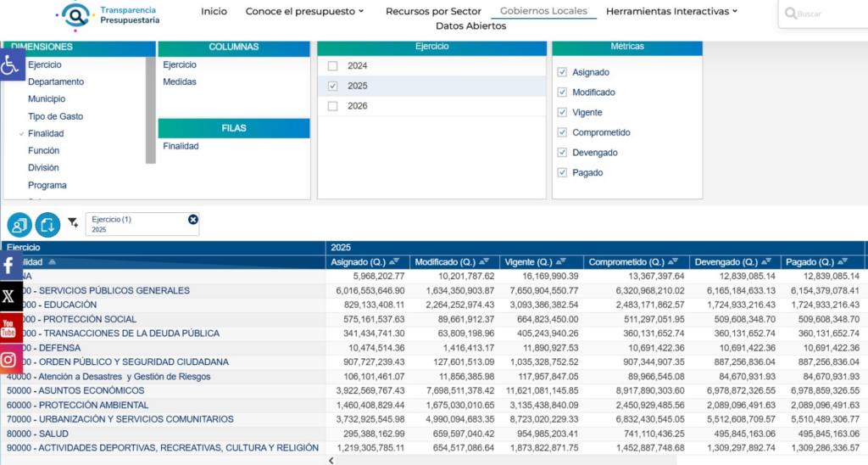Screen dimensions: 868x465
Task: Open the accessibility wheelchair icon
Action: click(11, 64)
